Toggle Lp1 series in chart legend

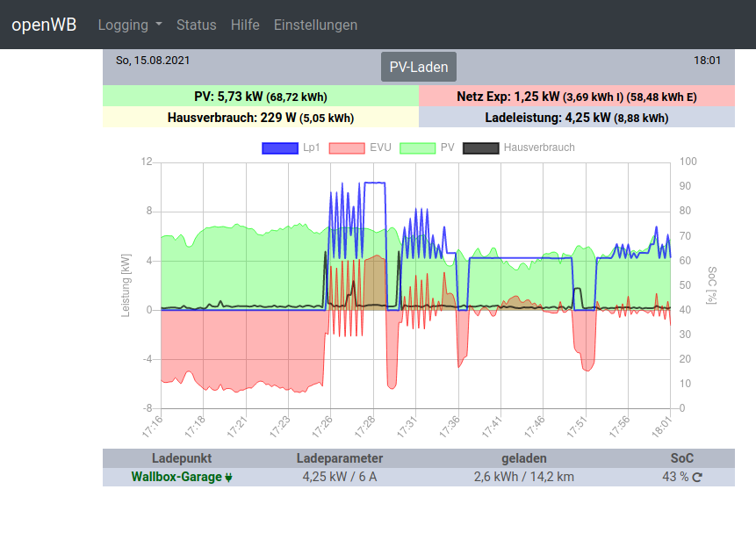(311, 148)
